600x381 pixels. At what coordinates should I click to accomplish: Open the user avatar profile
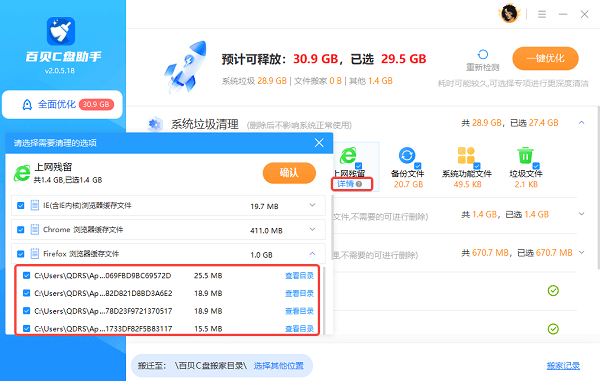click(510, 14)
